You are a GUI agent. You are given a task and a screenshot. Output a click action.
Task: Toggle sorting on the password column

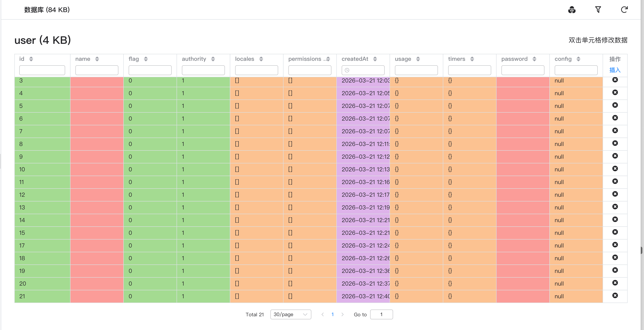(534, 59)
